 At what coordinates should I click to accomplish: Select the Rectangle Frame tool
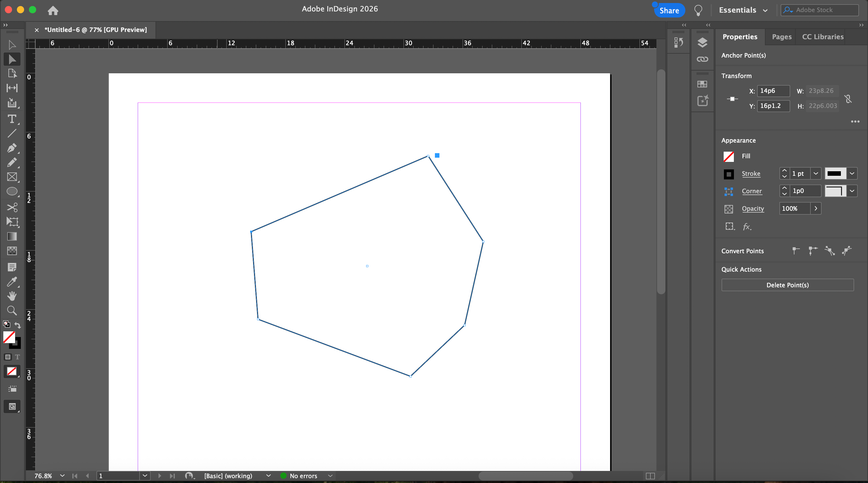click(12, 177)
